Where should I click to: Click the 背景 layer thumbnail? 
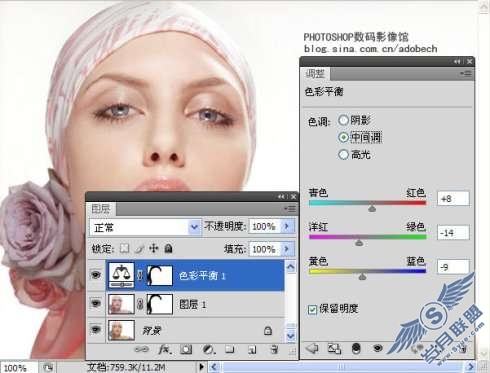pos(121,330)
